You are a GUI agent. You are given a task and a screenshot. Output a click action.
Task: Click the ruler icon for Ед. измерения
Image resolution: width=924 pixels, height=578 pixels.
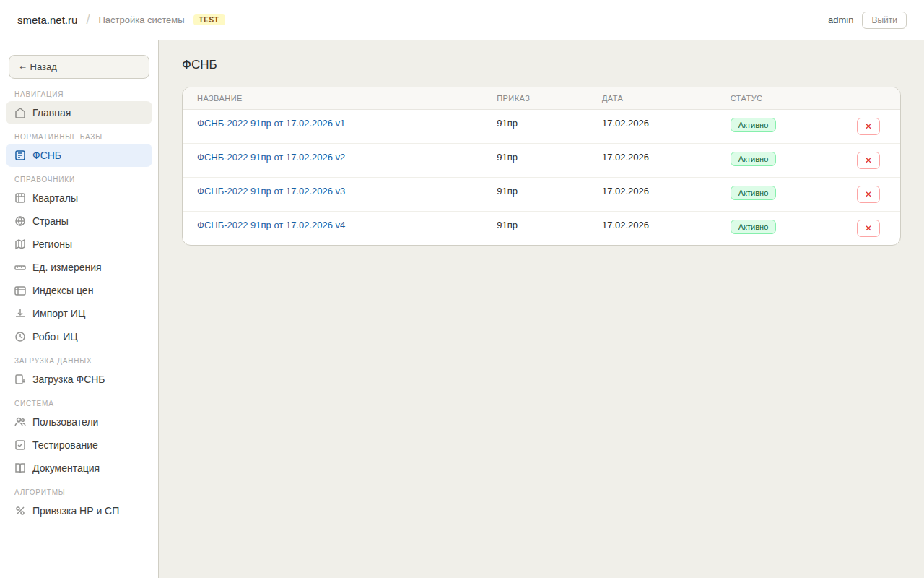20,267
